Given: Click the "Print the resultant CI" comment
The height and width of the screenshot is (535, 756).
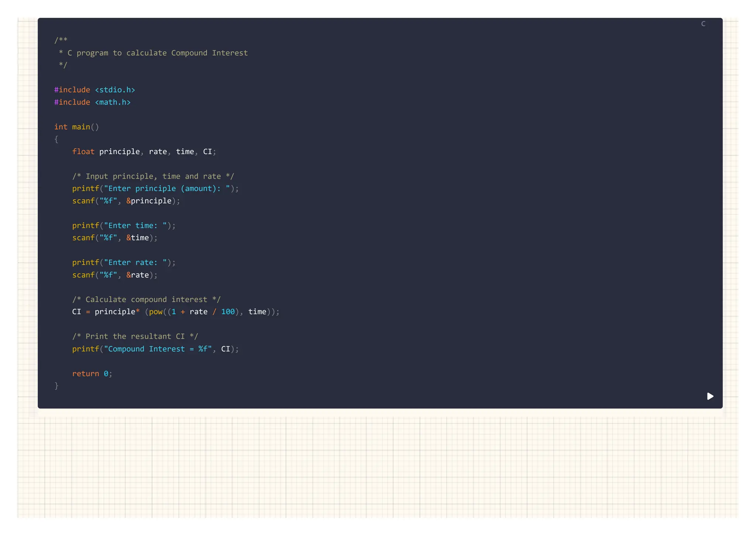Looking at the screenshot, I should coord(135,336).
